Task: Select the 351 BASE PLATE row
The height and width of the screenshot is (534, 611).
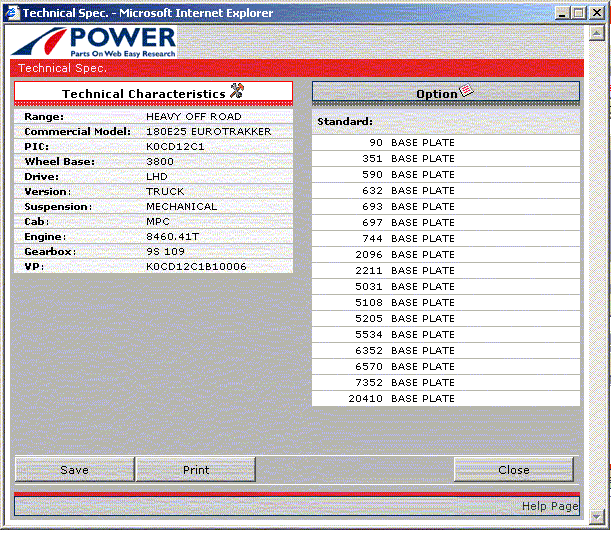Action: [x=446, y=159]
